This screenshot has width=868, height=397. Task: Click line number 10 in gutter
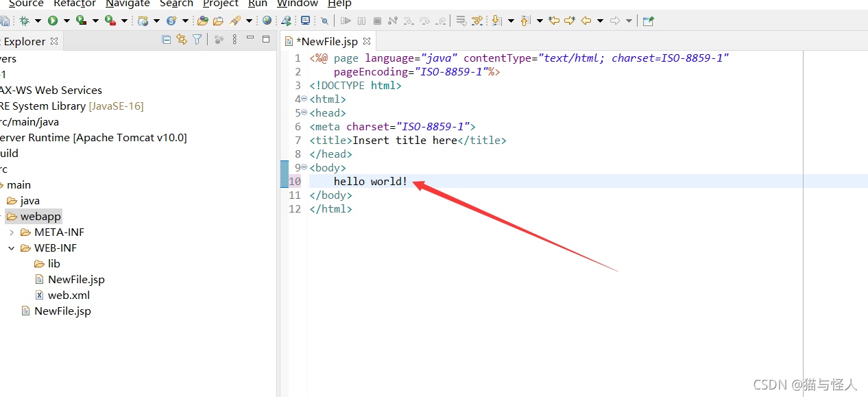pyautogui.click(x=295, y=181)
